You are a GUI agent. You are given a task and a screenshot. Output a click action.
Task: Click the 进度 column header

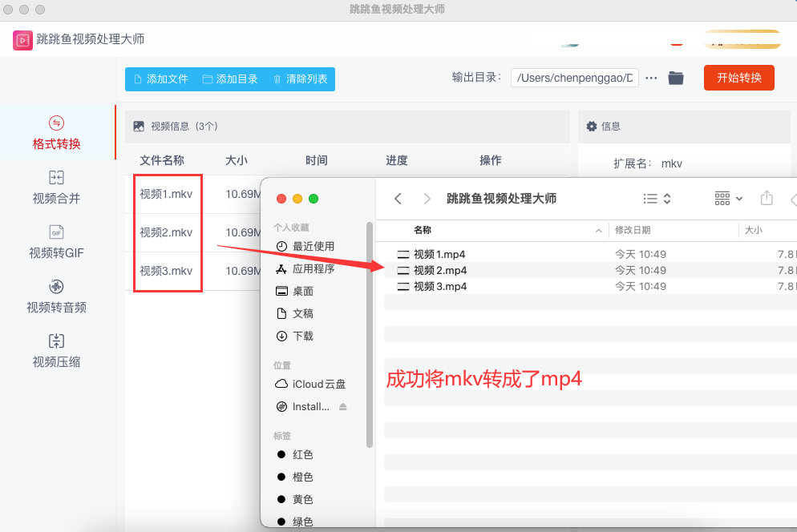click(397, 160)
